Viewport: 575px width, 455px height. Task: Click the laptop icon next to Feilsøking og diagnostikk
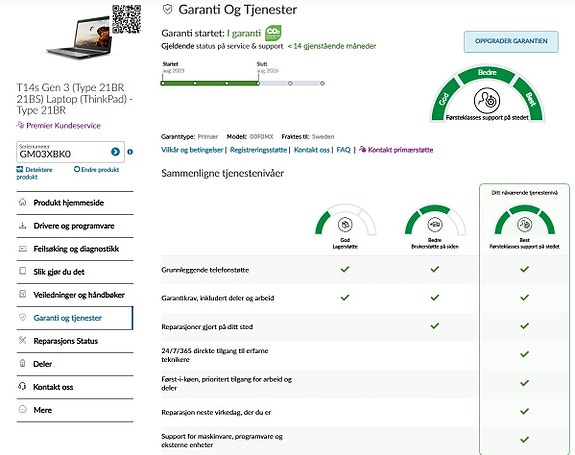coord(23,249)
